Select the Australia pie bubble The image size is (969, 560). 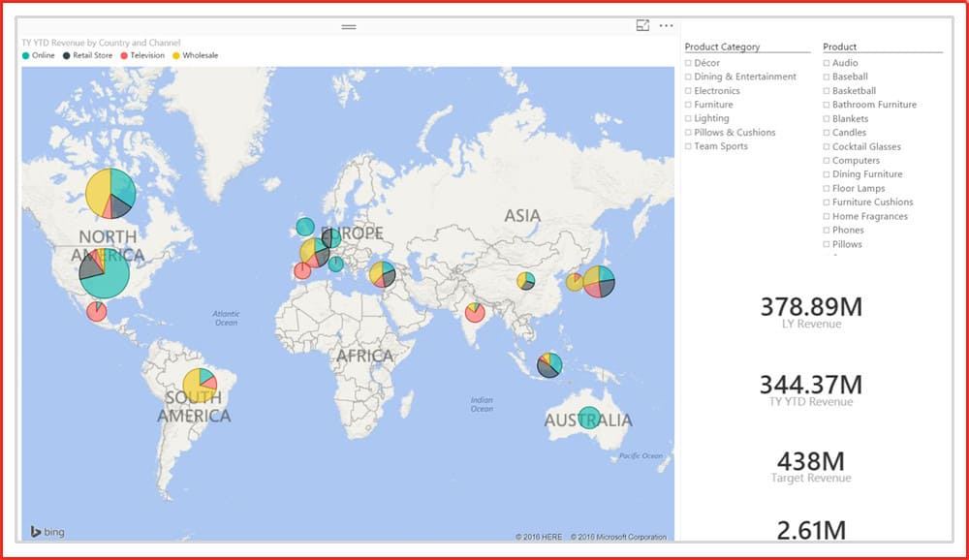[588, 418]
